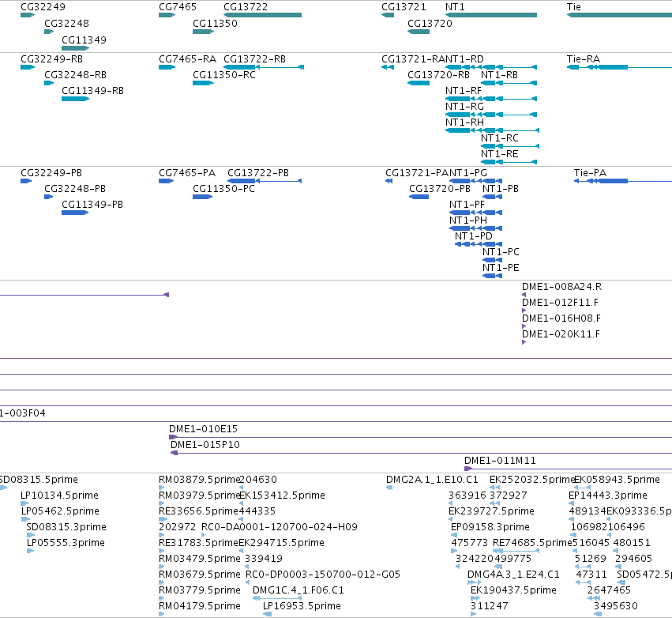Screen dimensions: 672x618
Task: Click EST EK239727.5prime
Action: point(491,511)
